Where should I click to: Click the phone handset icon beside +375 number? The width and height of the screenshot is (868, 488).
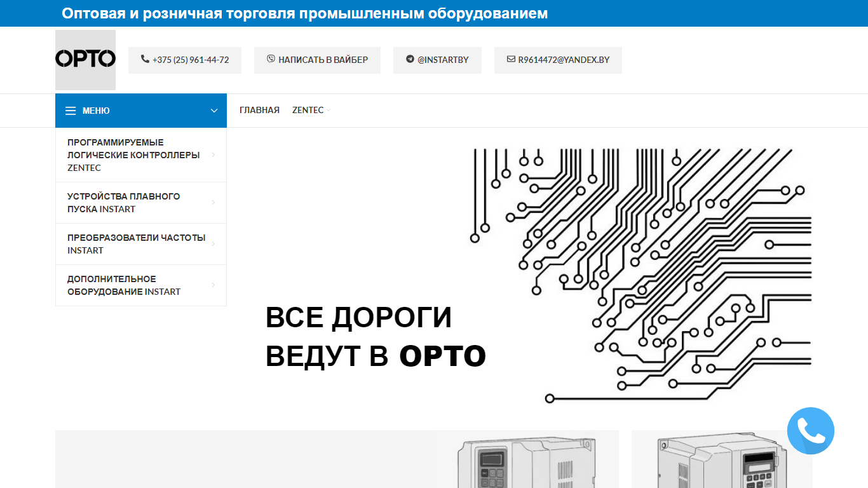pos(145,59)
